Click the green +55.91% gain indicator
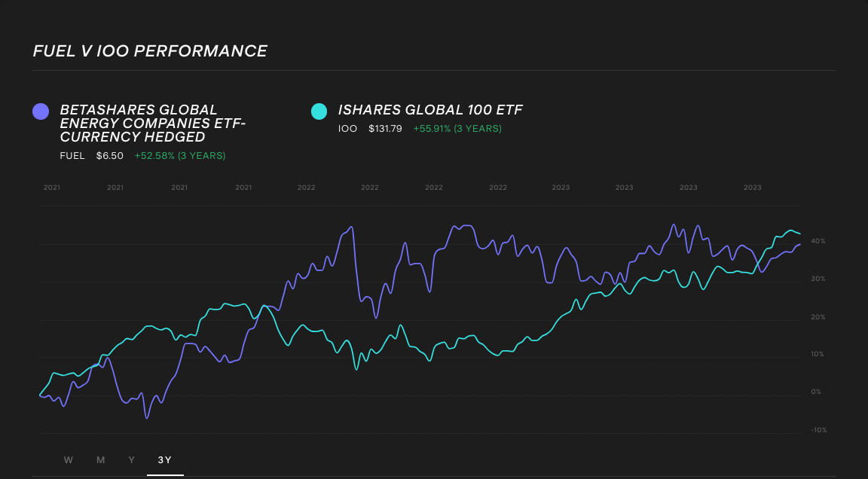868x479 pixels. 457,129
